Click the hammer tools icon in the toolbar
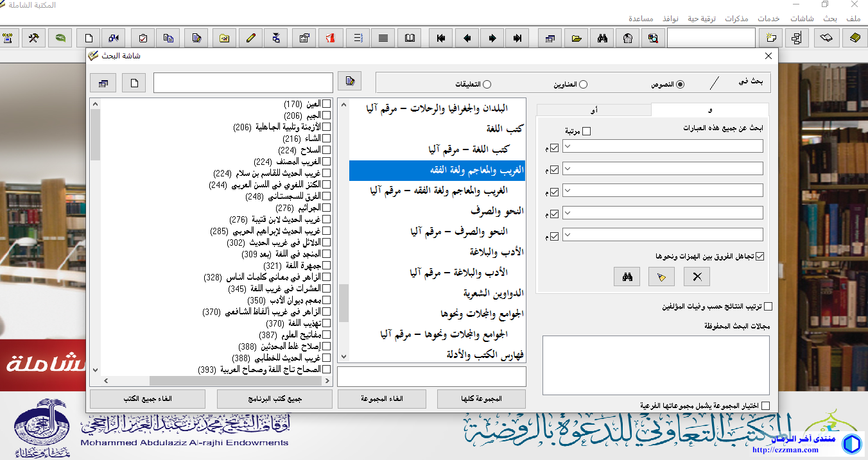 pyautogui.click(x=33, y=38)
